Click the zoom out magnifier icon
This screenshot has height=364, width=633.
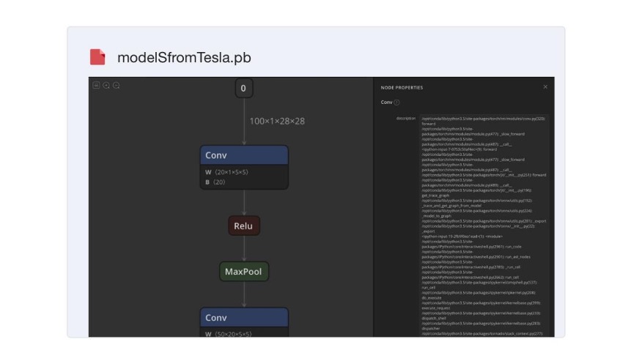click(x=116, y=85)
